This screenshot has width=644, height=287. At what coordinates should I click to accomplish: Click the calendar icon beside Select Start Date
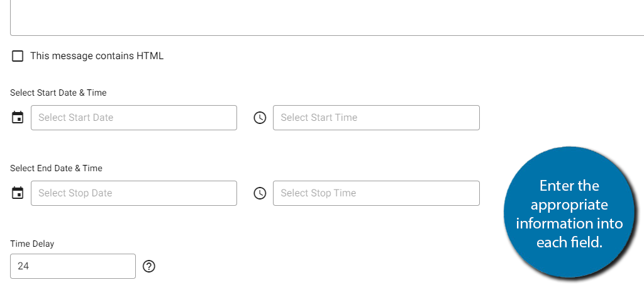tap(17, 118)
